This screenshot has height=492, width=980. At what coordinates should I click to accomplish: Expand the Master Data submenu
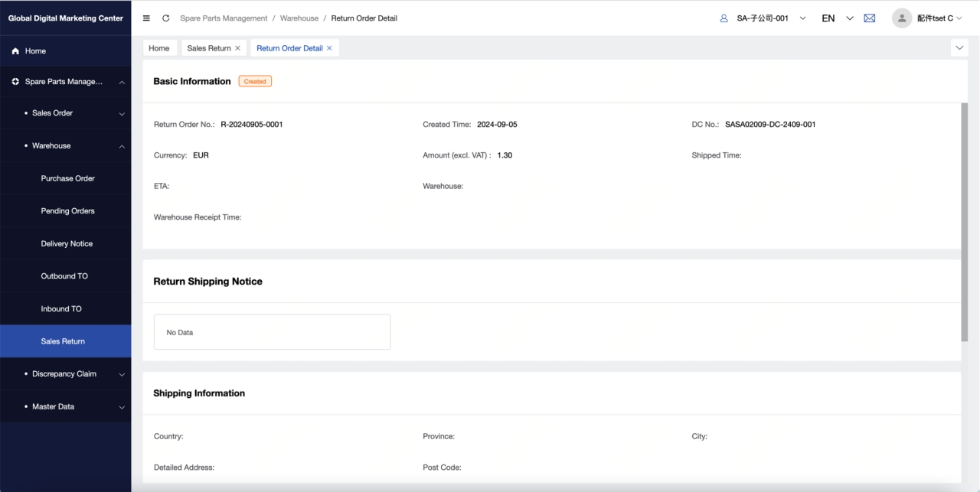[x=122, y=407]
